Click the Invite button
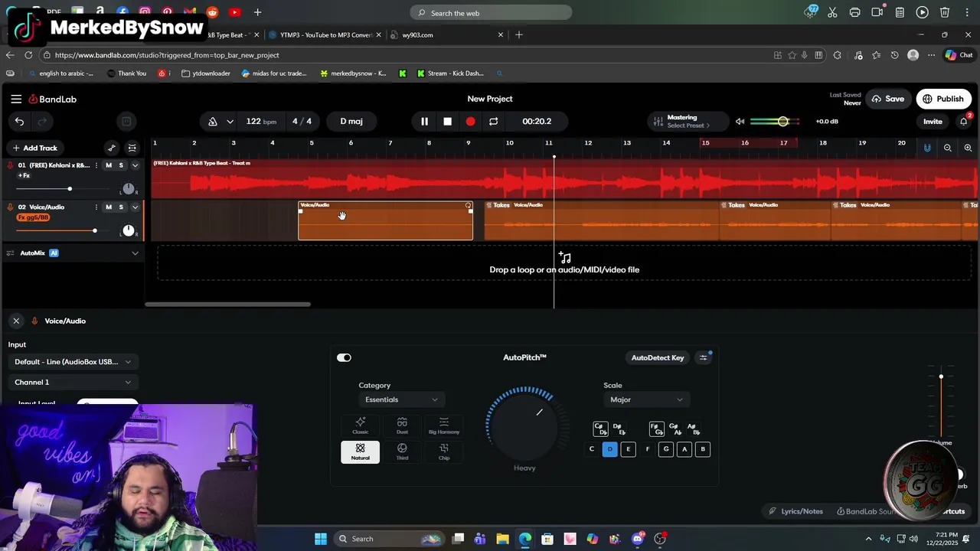This screenshot has height=551, width=980. [x=933, y=121]
